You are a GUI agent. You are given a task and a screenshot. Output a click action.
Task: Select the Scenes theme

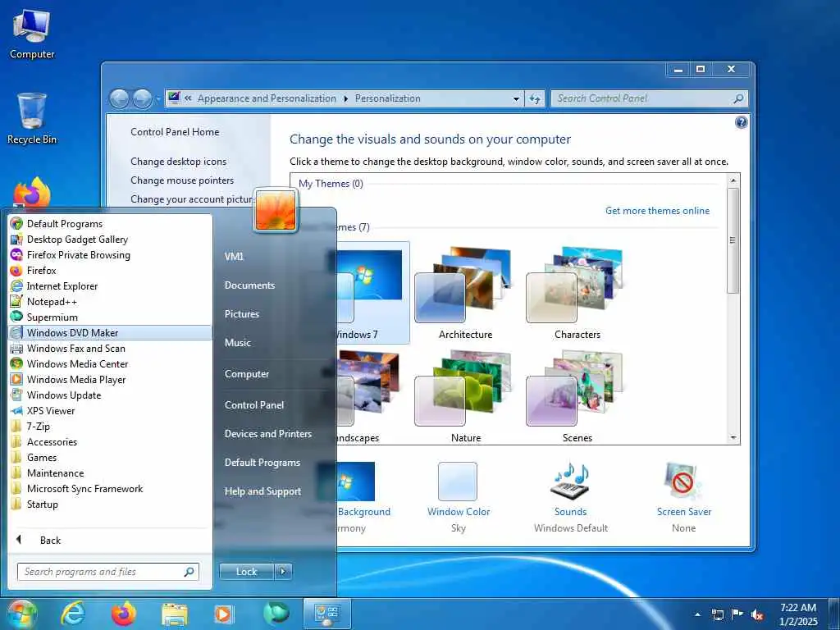(577, 396)
